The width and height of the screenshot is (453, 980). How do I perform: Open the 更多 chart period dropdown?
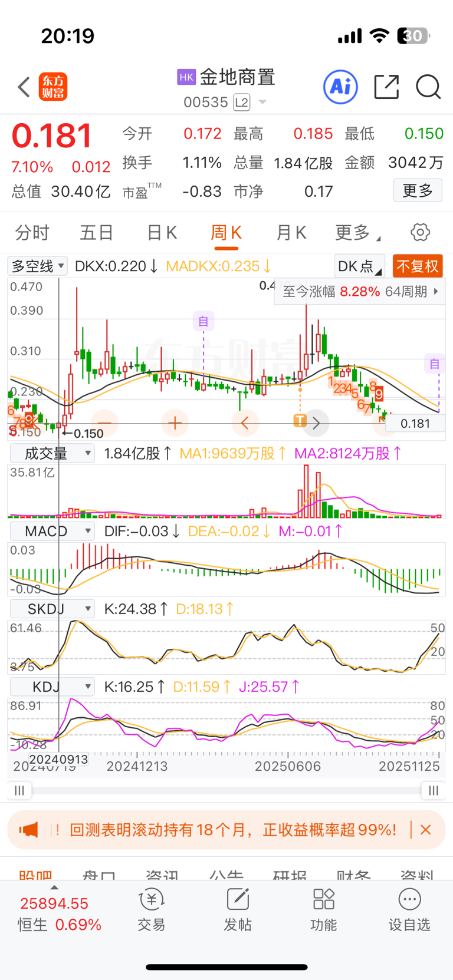(357, 233)
